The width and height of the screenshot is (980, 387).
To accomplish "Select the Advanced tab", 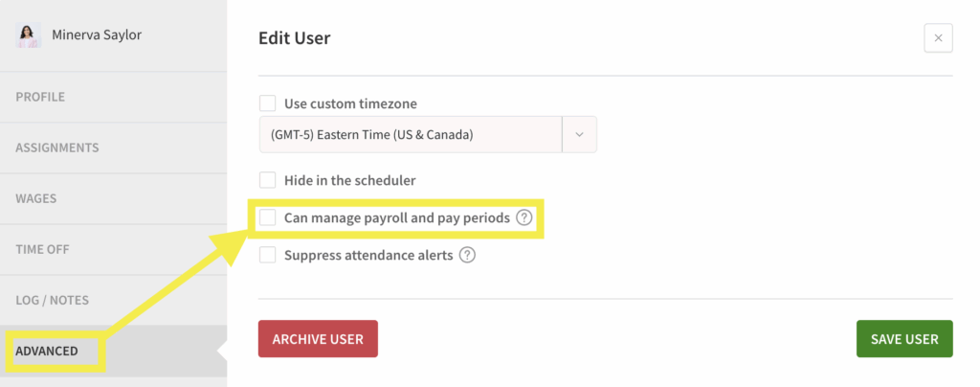I will pos(47,352).
